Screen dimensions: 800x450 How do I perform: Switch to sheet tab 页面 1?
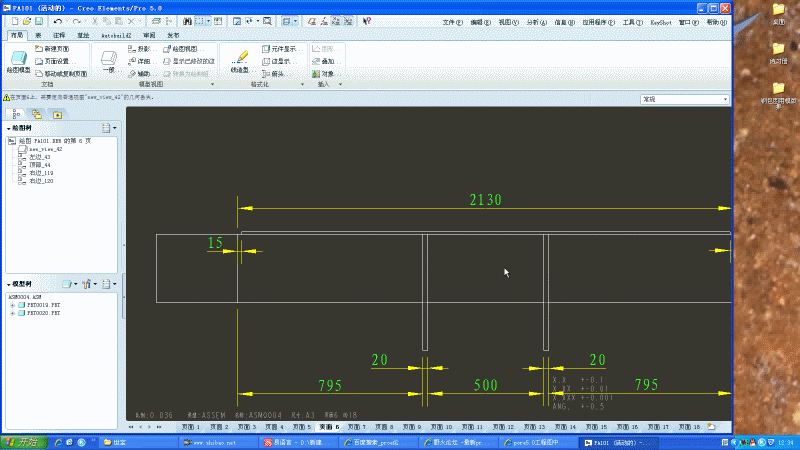[191, 427]
